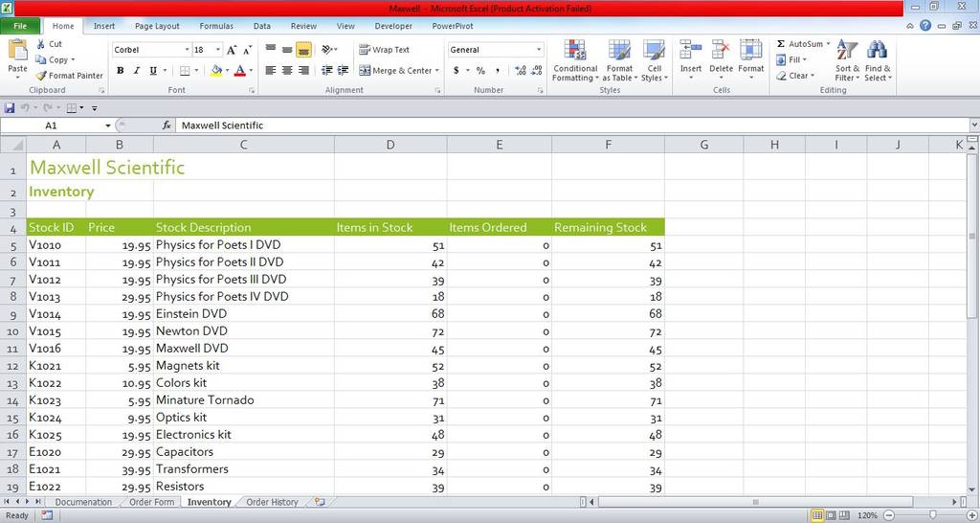This screenshot has width=980, height=523.
Task: Apply comma style number format
Action: point(498,71)
